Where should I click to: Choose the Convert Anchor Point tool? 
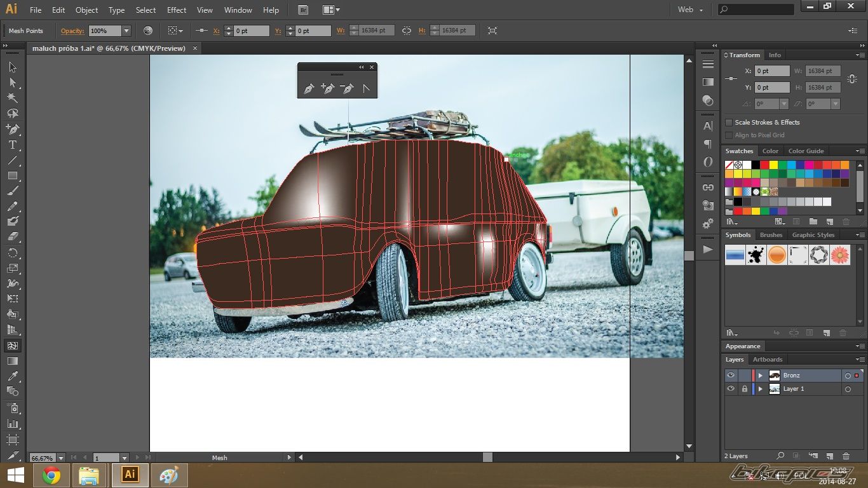point(366,89)
